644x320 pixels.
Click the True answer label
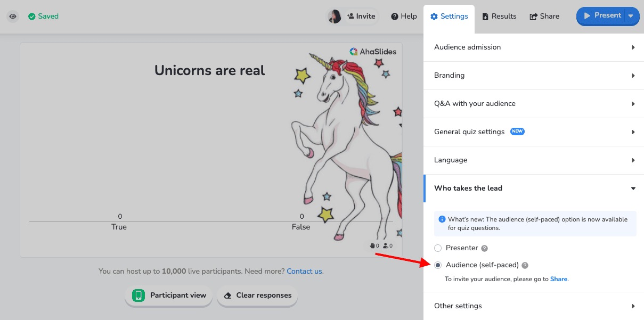pyautogui.click(x=119, y=227)
